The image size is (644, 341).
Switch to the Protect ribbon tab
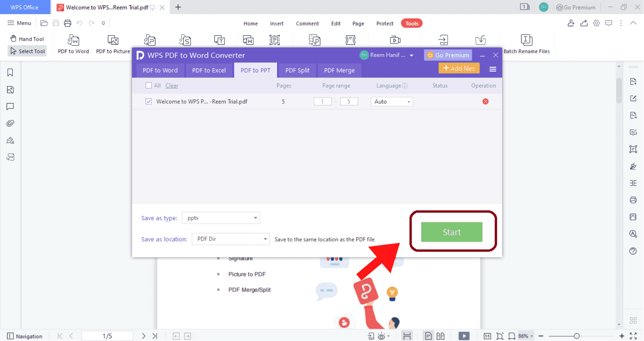click(x=385, y=24)
